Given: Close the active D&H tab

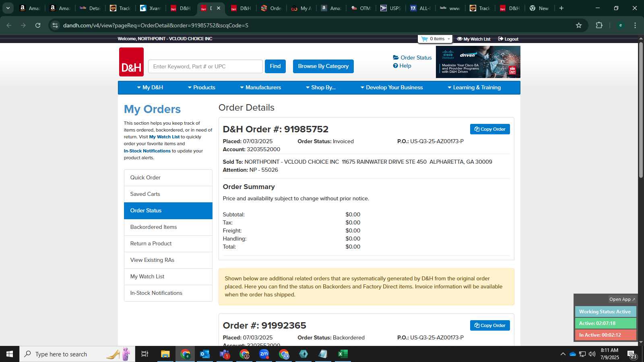Looking at the screenshot, I should (x=219, y=8).
